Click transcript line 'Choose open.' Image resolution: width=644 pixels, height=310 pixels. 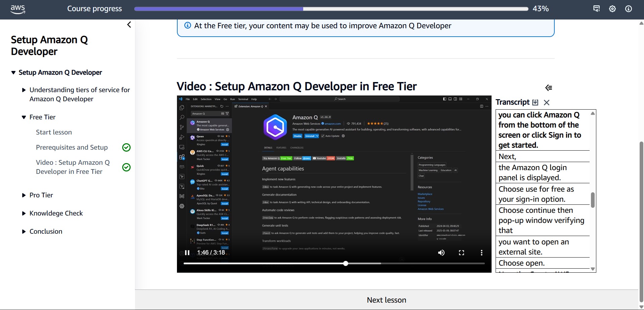(521, 263)
